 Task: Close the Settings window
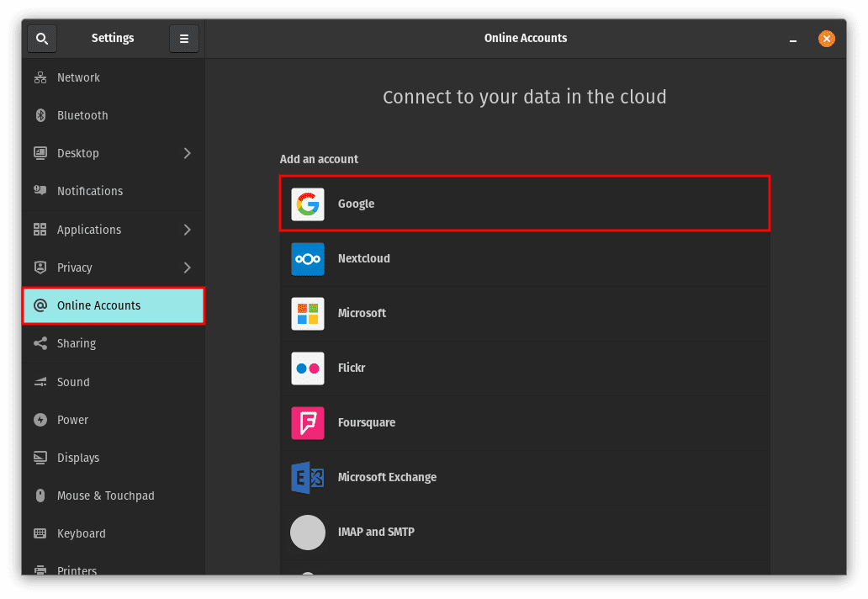827,39
